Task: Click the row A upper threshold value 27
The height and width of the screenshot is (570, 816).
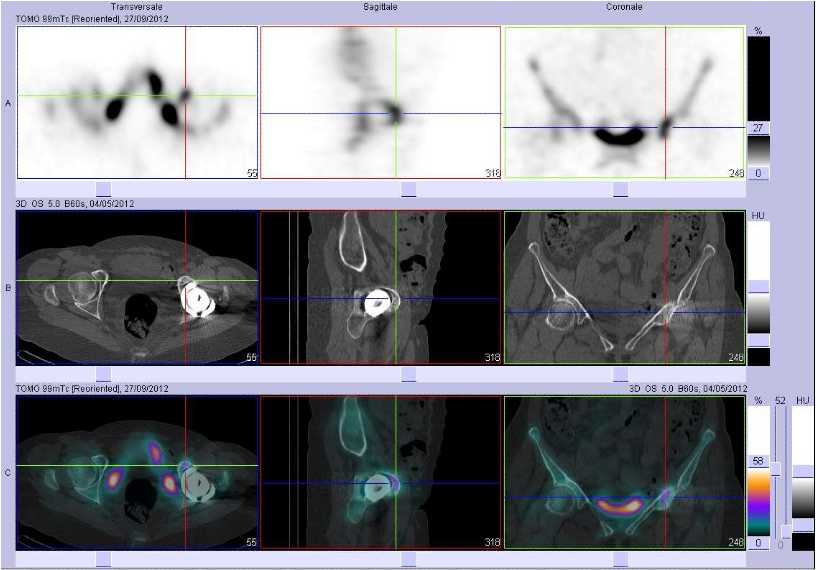Action: (758, 128)
